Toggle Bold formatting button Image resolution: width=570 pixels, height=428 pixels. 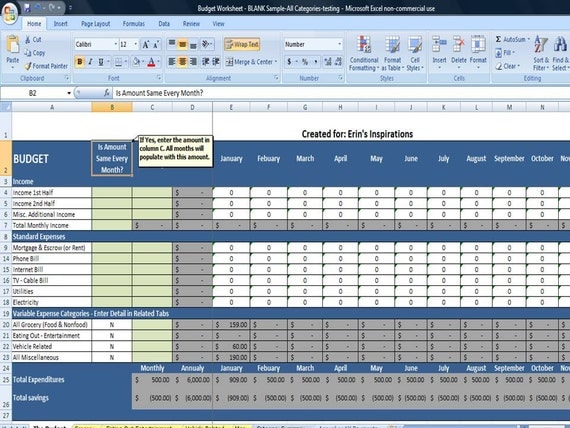(80, 62)
